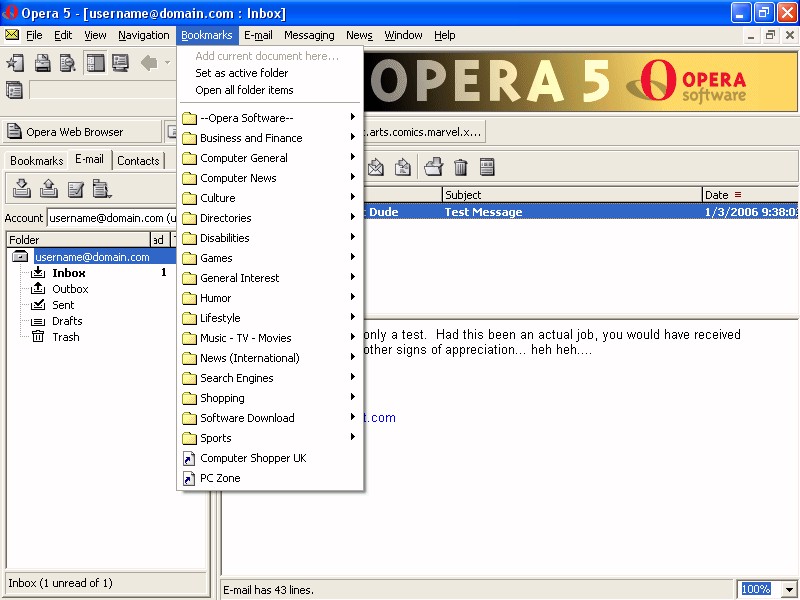Click the Compose message pencil icon
This screenshot has height=600, width=800.
(x=76, y=188)
